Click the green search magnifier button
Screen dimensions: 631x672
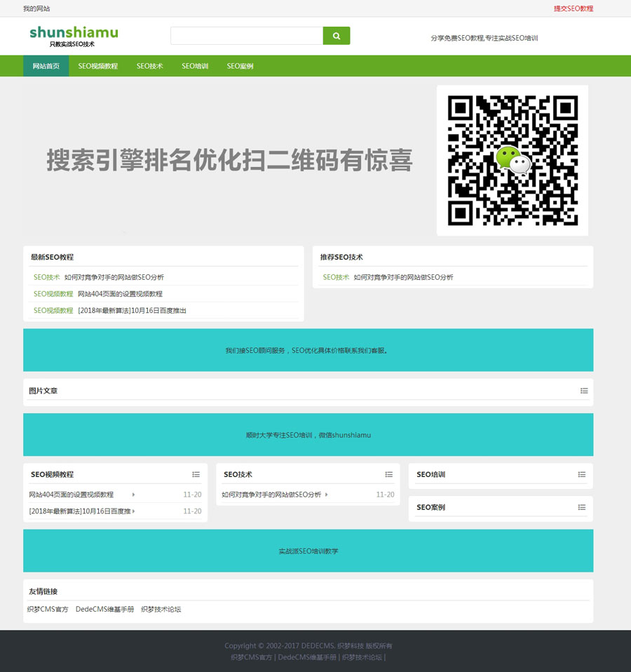point(337,36)
